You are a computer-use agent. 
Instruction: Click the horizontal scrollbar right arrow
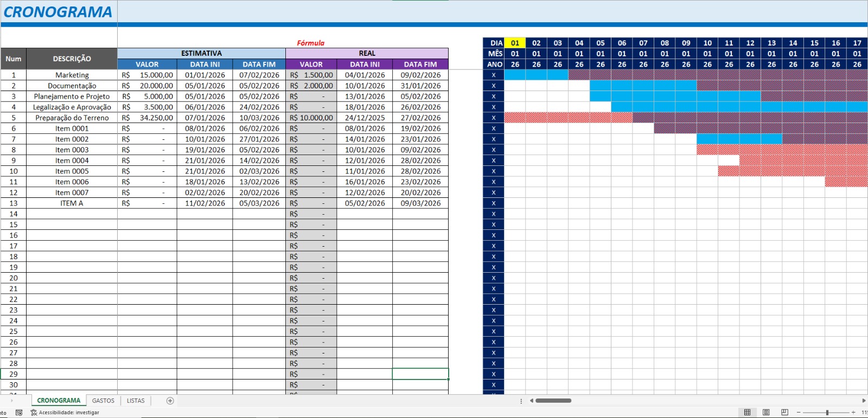pos(864,401)
